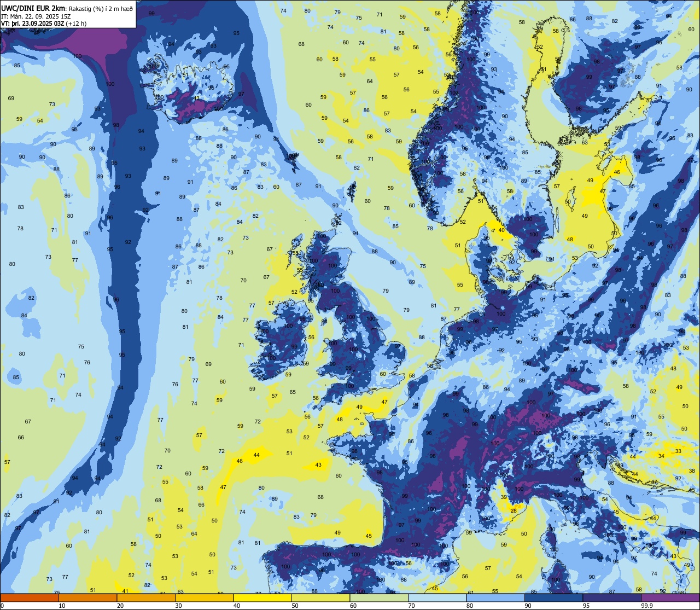Click the legend tick label 95
Screen dimensions: 700x610
[x=586, y=606]
